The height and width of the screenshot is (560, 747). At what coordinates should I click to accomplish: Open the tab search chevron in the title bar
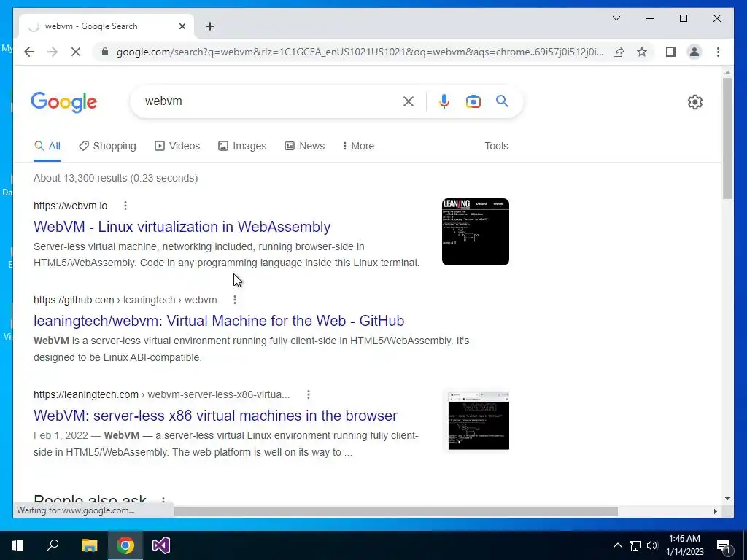[616, 18]
